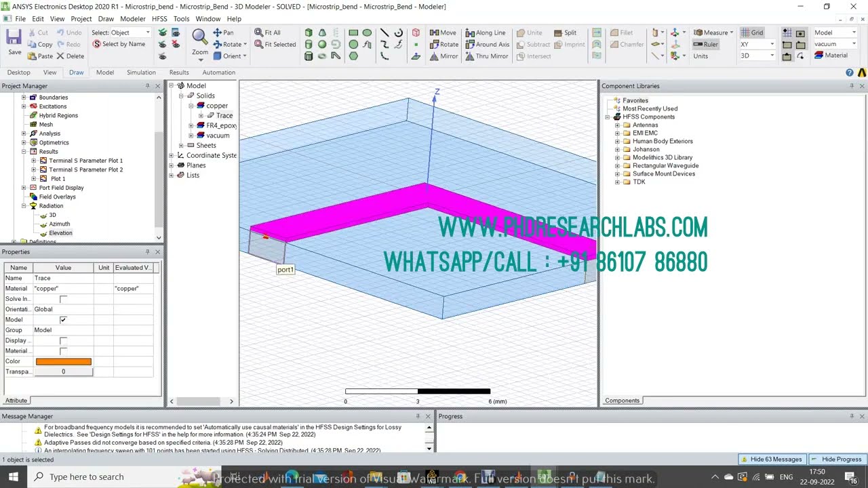Click the Save icon in toolbar

tap(14, 42)
